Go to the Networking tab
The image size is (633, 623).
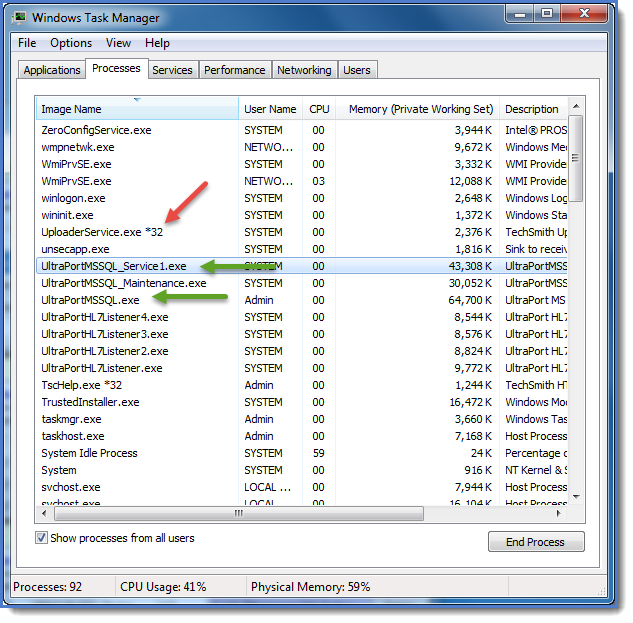[x=304, y=70]
